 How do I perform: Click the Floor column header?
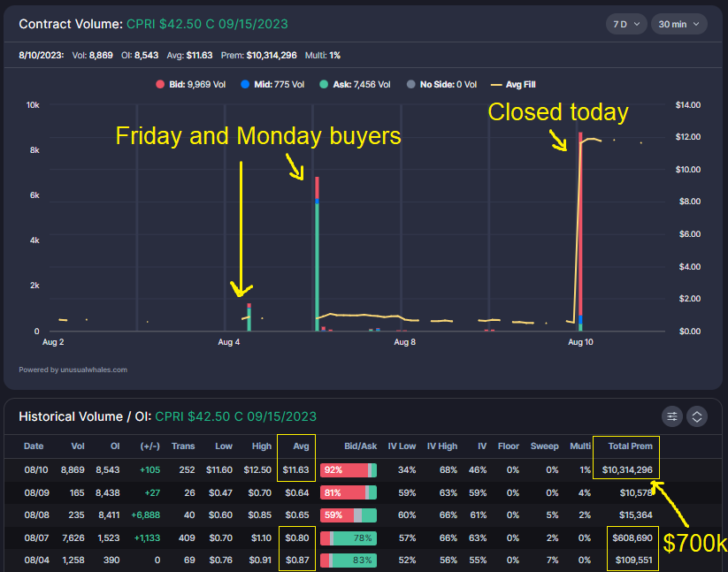[509, 446]
